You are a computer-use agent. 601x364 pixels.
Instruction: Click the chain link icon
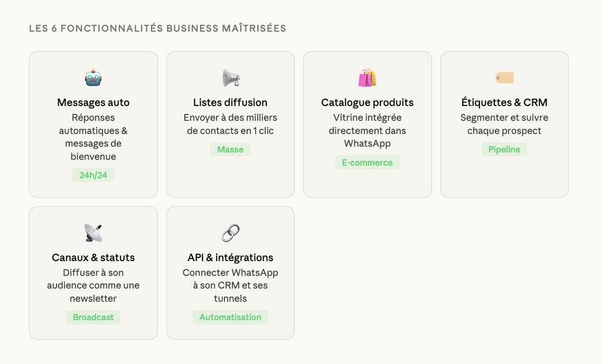pyautogui.click(x=230, y=233)
